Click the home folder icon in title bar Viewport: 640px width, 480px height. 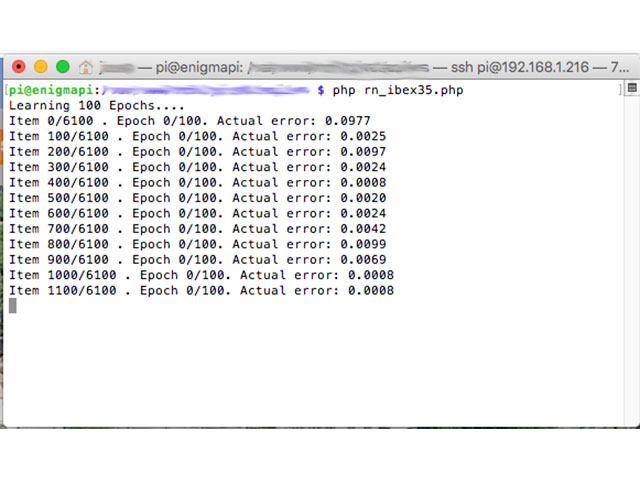[86, 67]
